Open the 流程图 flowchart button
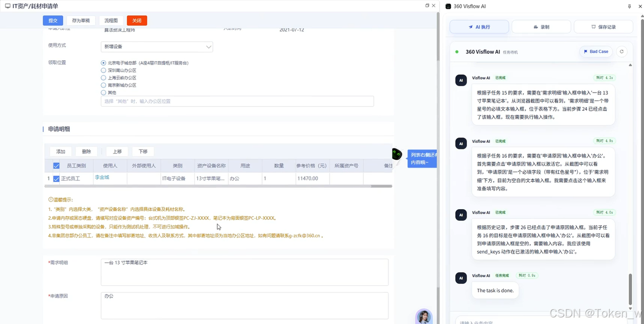This screenshot has height=324, width=644. [111, 21]
